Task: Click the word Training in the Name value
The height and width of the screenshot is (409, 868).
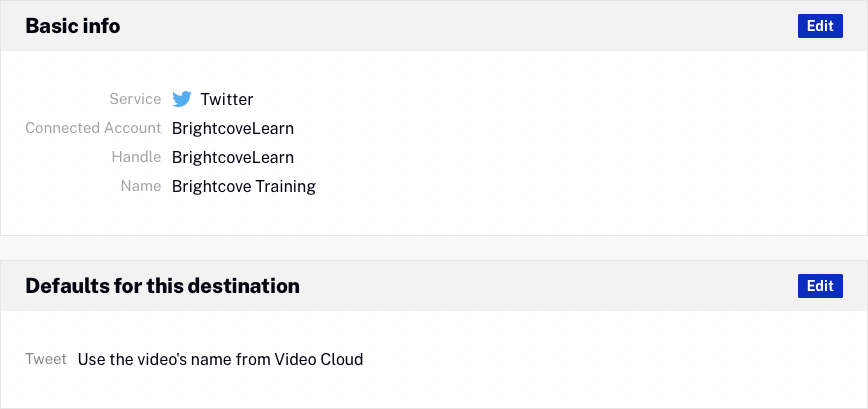Action: [x=284, y=186]
